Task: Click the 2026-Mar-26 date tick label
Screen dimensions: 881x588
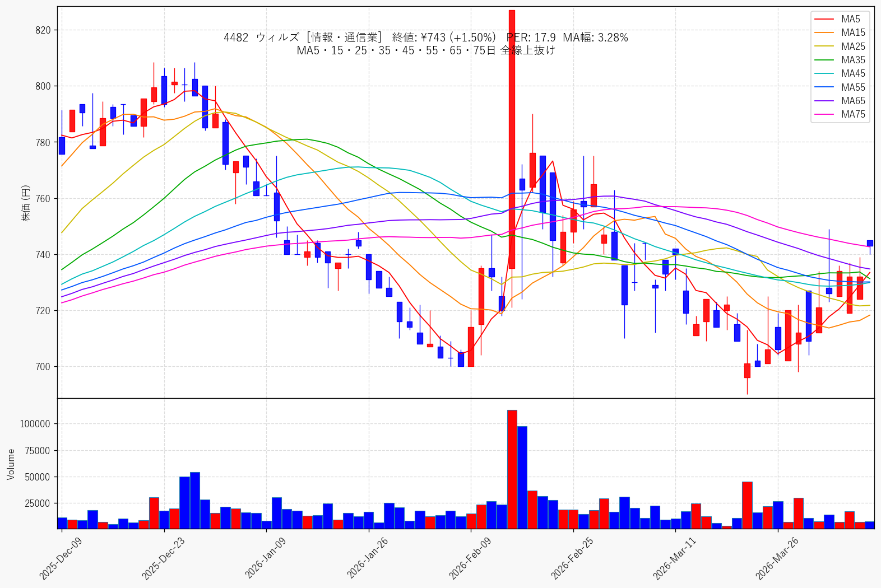Action: 777,558
